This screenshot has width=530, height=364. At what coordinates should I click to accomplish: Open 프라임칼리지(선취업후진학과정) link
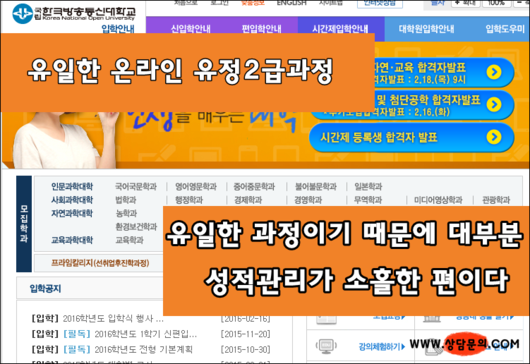[100, 263]
